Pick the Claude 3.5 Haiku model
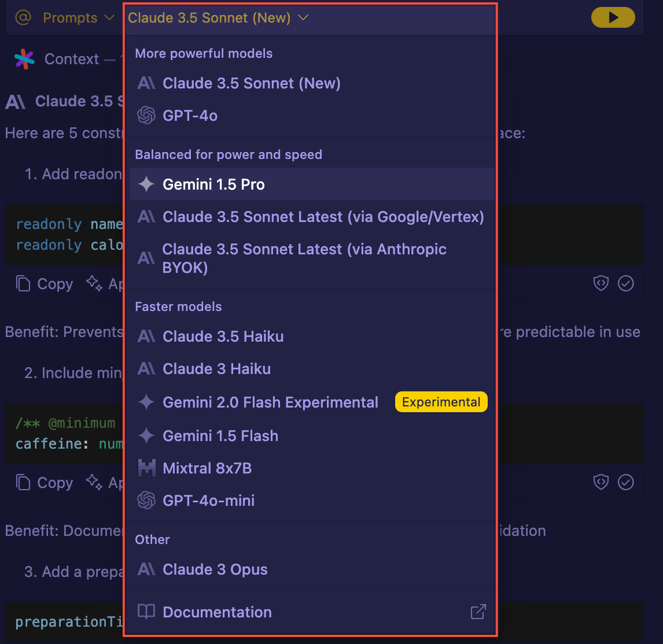663x644 pixels. (312, 336)
